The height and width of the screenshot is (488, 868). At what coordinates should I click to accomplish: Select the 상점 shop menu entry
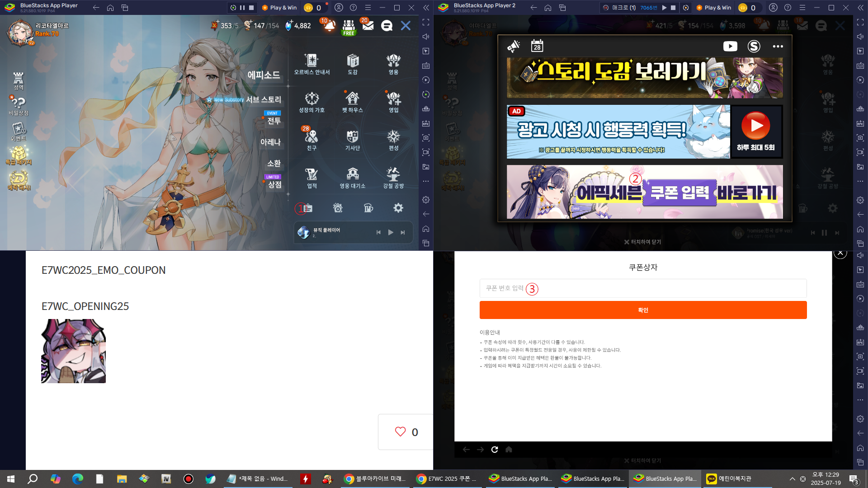point(274,184)
